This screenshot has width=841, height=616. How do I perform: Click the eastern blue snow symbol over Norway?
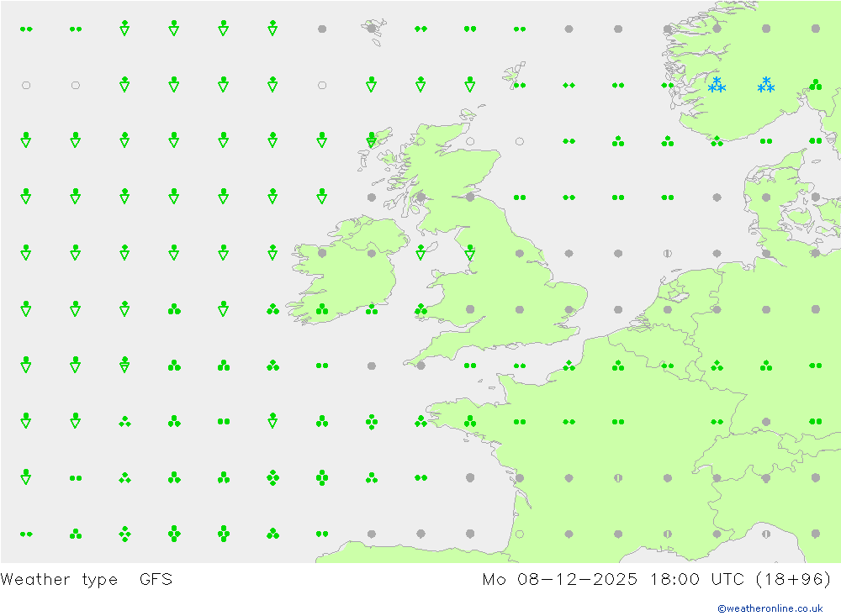coord(766,85)
